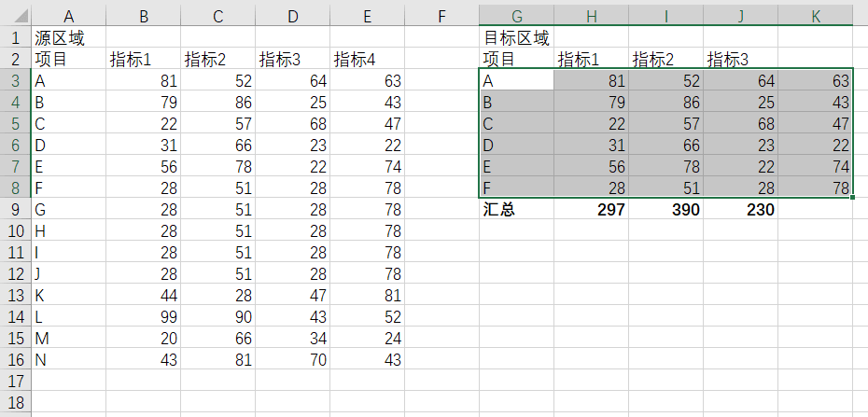This screenshot has height=417, width=868.
Task: Click cell B15 with value 20
Action: [144, 339]
